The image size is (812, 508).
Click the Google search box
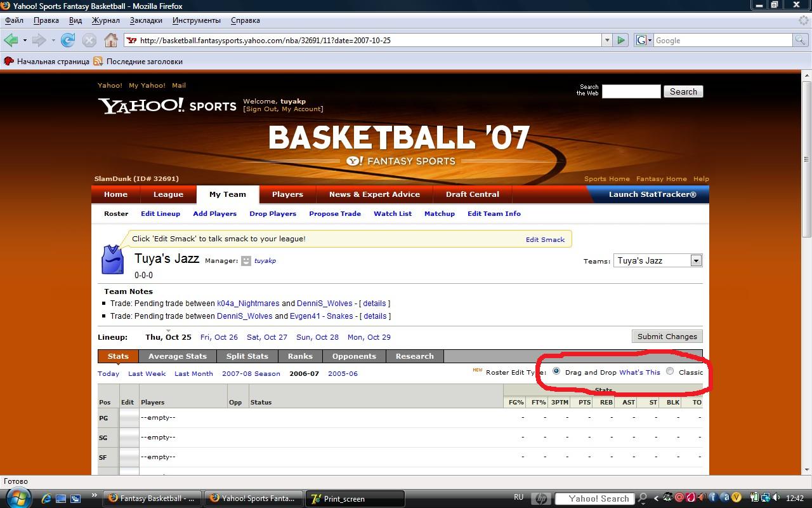pyautogui.click(x=723, y=40)
